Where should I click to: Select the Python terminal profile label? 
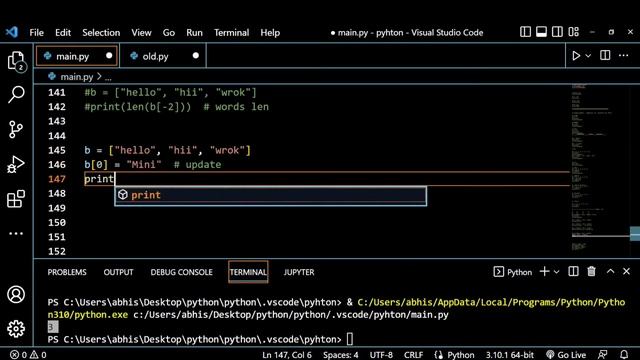point(513,272)
